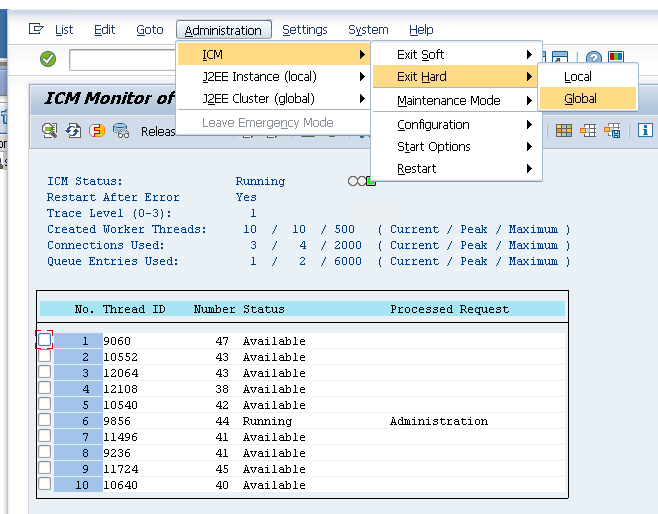Click the command input field
The height and width of the screenshot is (514, 658).
point(122,60)
